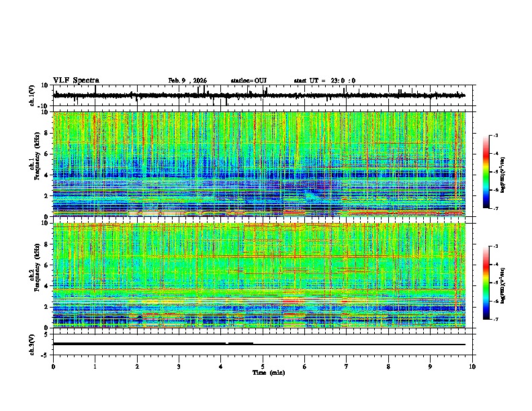Click the log(PSD) label beside ch.2 color bar

point(503,285)
